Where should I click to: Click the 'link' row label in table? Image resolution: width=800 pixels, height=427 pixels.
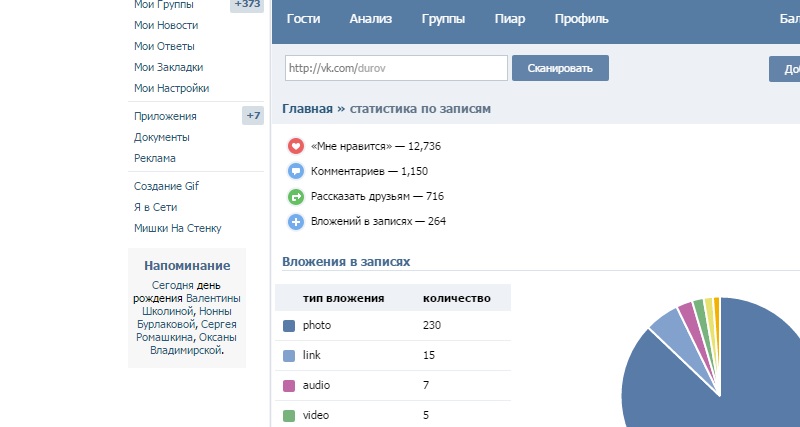pyautogui.click(x=312, y=355)
